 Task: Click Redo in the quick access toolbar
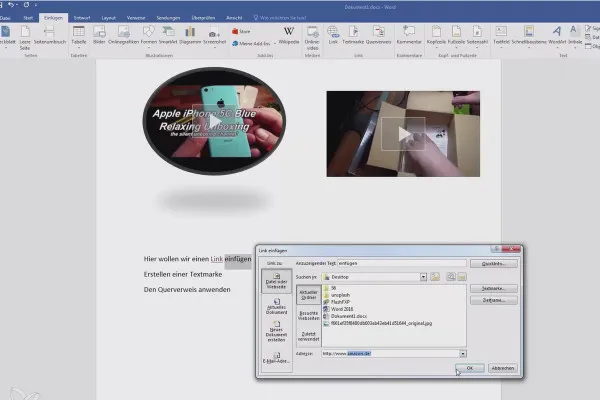[26, 5]
